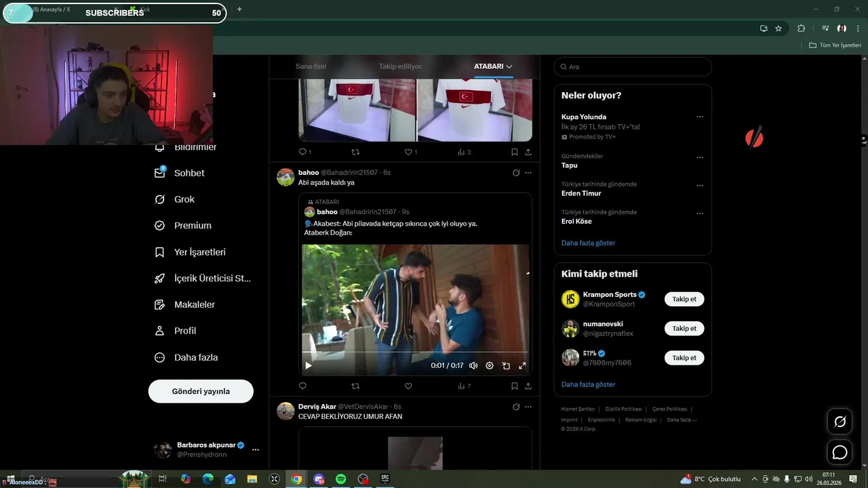868x488 pixels.
Task: Open bahoo's profile avatar on the post
Action: [285, 177]
